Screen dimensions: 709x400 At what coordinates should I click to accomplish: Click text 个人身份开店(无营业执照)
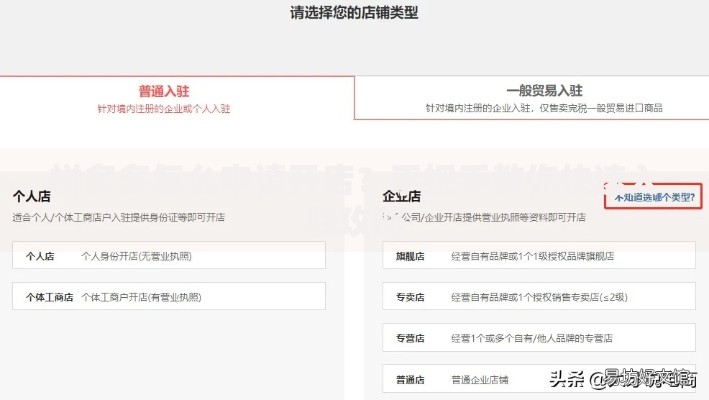[x=136, y=256]
